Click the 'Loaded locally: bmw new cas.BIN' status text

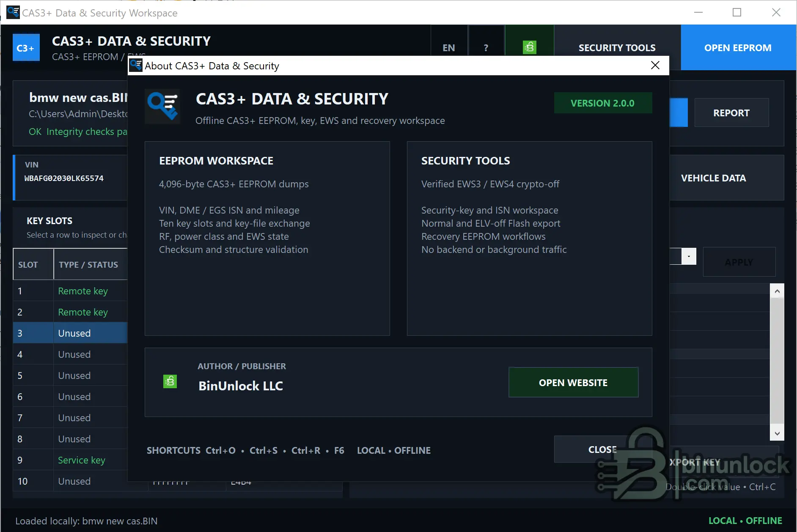[86, 521]
